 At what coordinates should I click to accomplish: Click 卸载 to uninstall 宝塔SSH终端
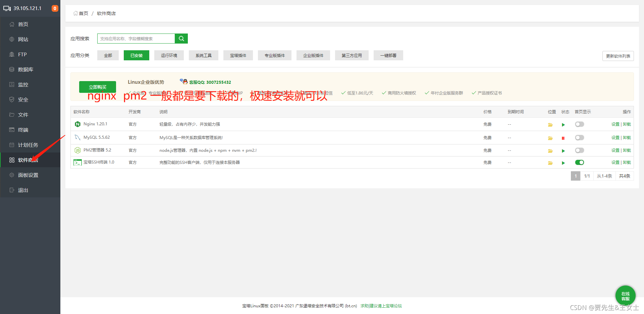pos(627,163)
